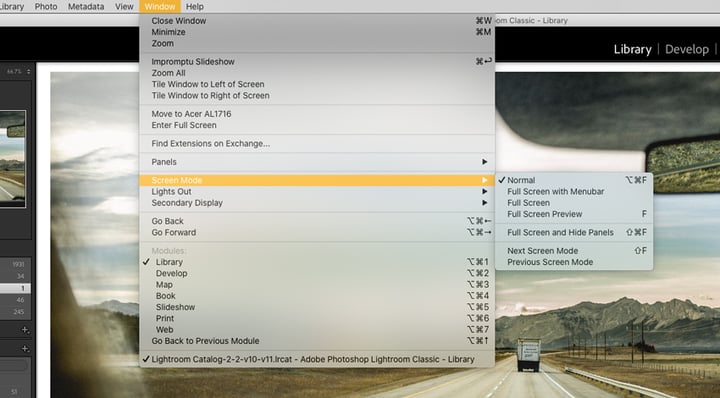The height and width of the screenshot is (398, 720).
Task: Select the catalog row with count 245
Action: (x=15, y=312)
